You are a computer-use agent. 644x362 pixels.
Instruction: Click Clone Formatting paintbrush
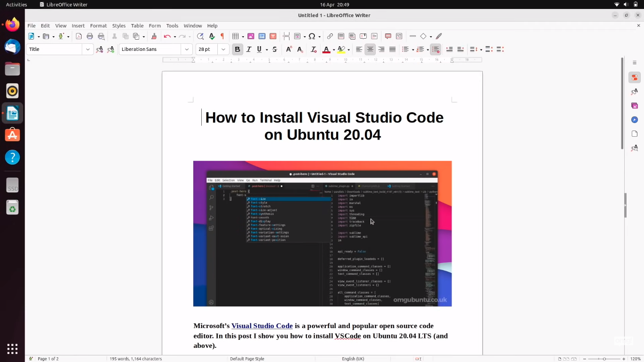tap(154, 36)
